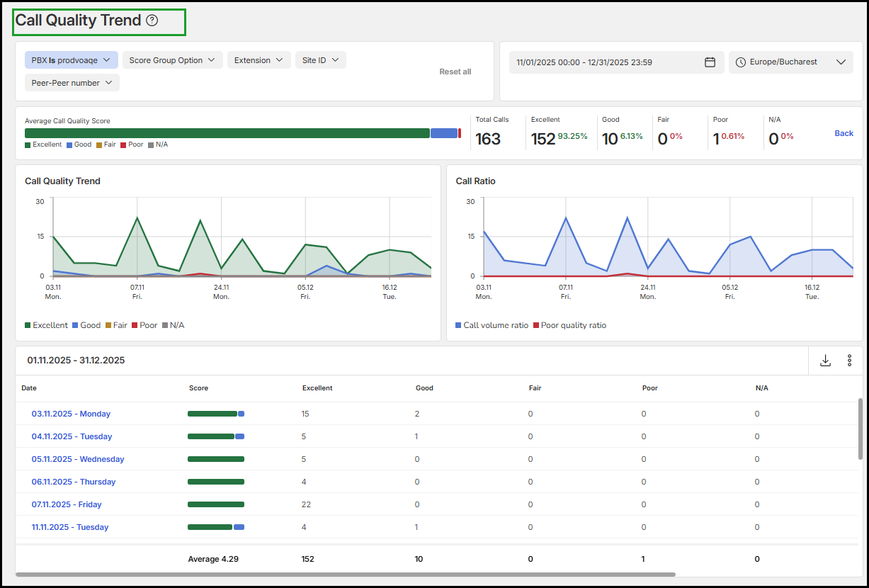The height and width of the screenshot is (588, 869).
Task: Download the table data using download icon
Action: (825, 361)
